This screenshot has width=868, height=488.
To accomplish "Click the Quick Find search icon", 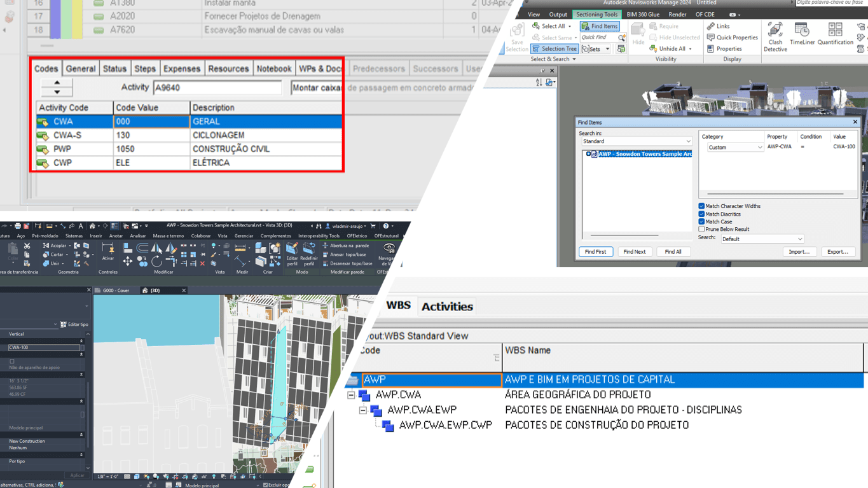I will [x=622, y=38].
